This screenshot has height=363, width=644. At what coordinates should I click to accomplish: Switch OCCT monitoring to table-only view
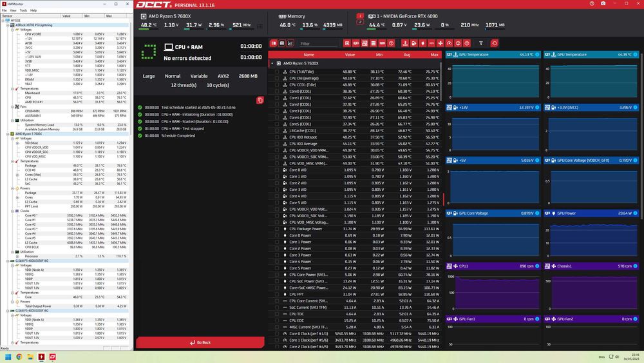[x=282, y=43]
